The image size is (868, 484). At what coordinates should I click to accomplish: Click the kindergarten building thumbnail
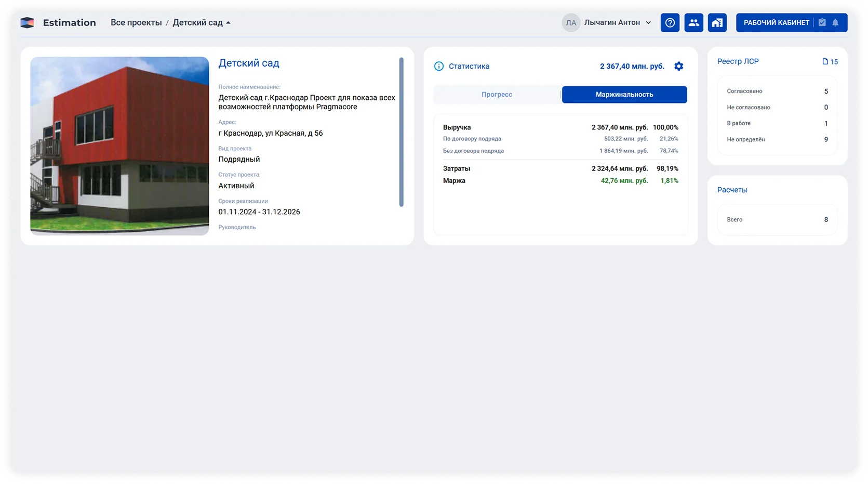pos(119,146)
